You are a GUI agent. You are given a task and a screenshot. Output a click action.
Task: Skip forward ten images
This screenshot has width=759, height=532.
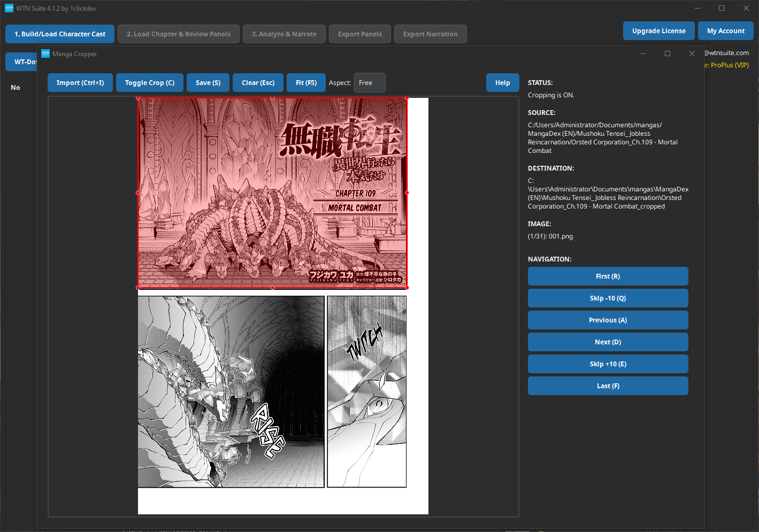(x=608, y=364)
